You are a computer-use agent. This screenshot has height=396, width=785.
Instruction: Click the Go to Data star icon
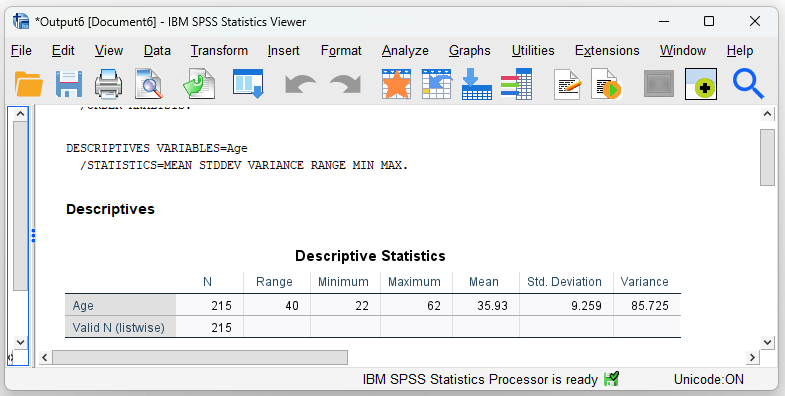397,84
